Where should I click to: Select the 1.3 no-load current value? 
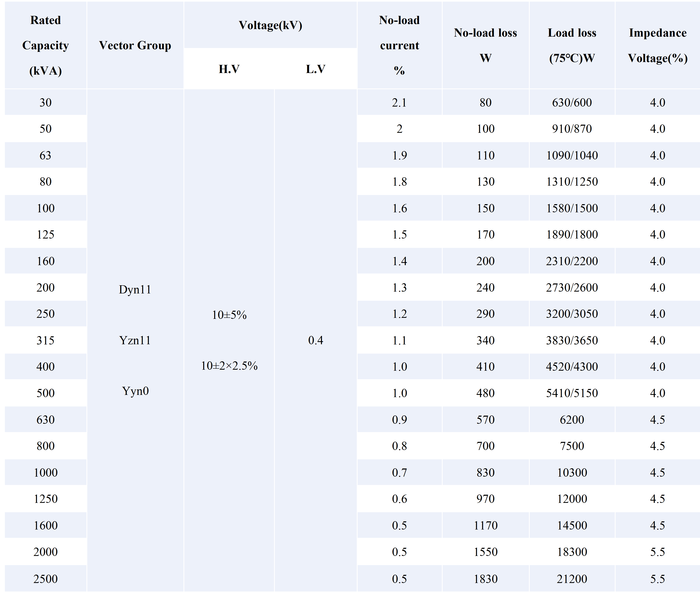click(399, 287)
